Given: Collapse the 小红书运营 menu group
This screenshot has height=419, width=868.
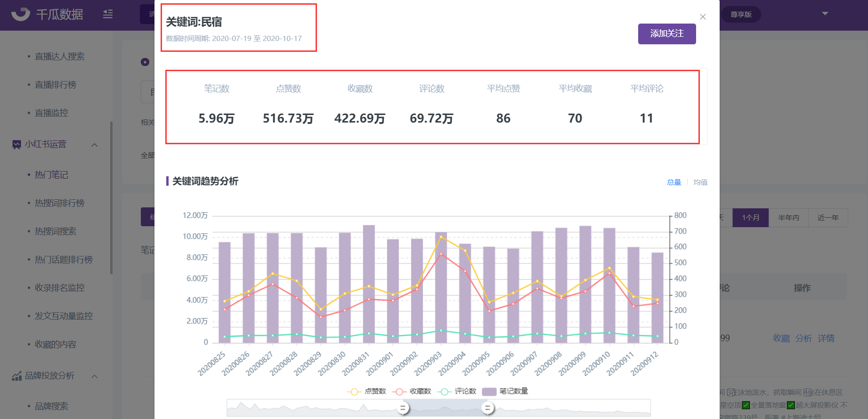Looking at the screenshot, I should [94, 145].
